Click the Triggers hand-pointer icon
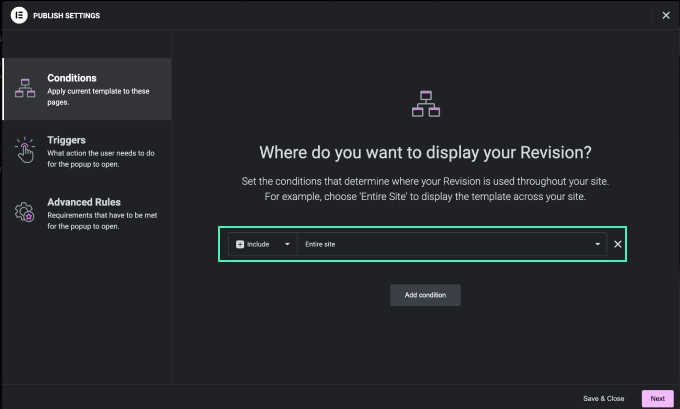This screenshot has height=409, width=680. coord(25,150)
